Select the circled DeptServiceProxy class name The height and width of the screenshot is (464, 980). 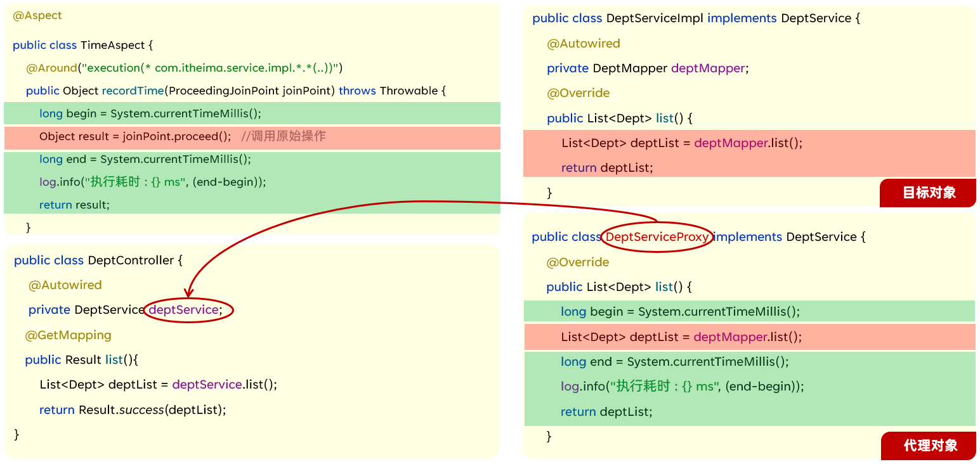click(656, 236)
